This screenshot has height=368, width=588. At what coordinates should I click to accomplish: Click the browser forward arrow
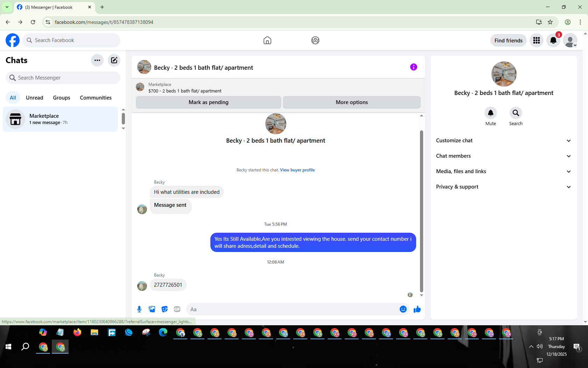tap(20, 22)
